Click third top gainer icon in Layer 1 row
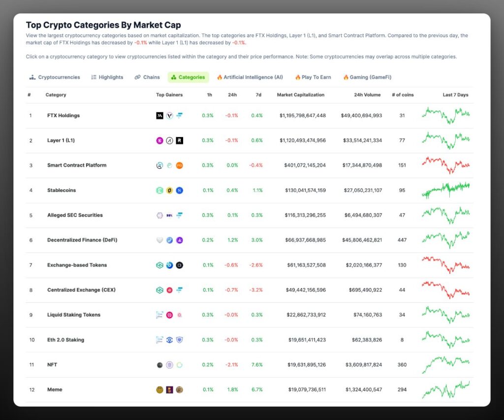The image size is (504, 420). (x=180, y=140)
